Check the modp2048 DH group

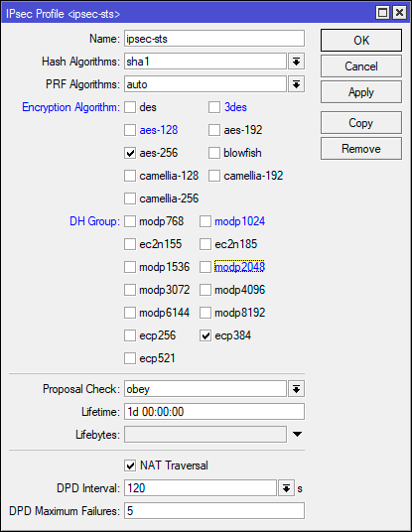click(x=206, y=267)
